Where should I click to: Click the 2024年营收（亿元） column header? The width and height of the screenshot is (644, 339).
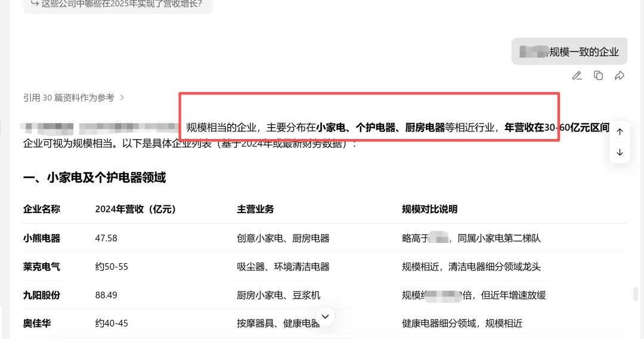point(135,209)
